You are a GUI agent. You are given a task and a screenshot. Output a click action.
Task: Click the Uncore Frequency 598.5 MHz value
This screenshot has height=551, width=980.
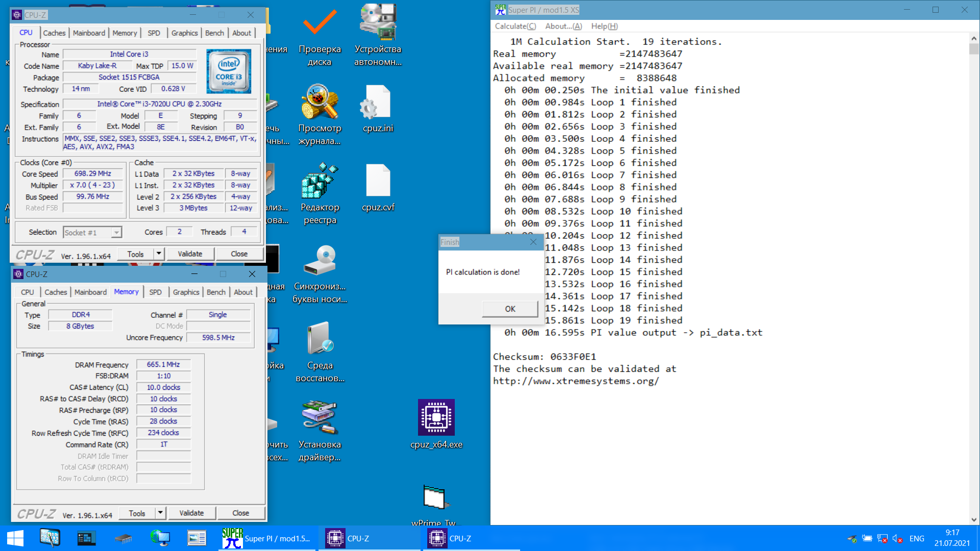coord(218,337)
